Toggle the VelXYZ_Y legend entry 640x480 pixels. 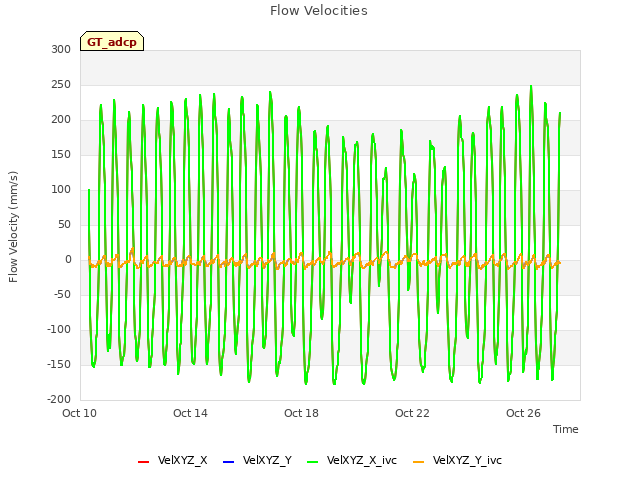257,460
